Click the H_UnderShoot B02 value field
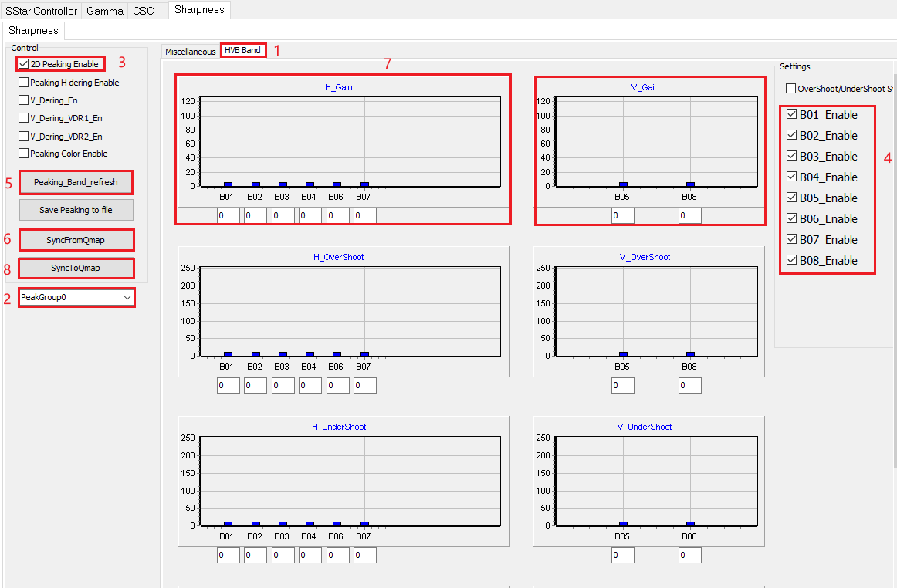The width and height of the screenshot is (897, 588). [x=256, y=555]
